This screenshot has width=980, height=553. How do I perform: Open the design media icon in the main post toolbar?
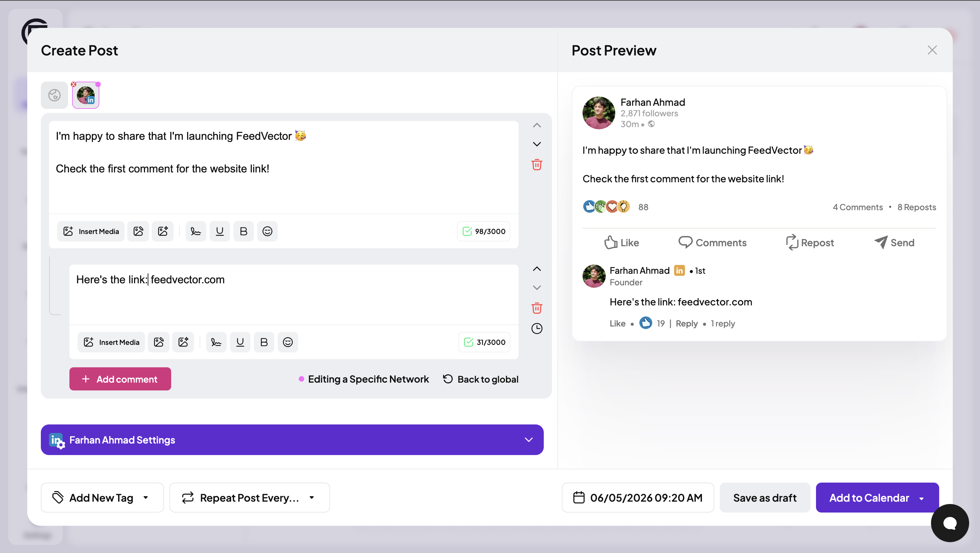tap(138, 231)
